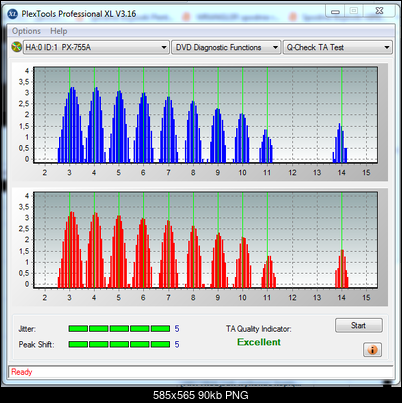
Task: Close the PlexTools Professional window
Action: click(379, 11)
